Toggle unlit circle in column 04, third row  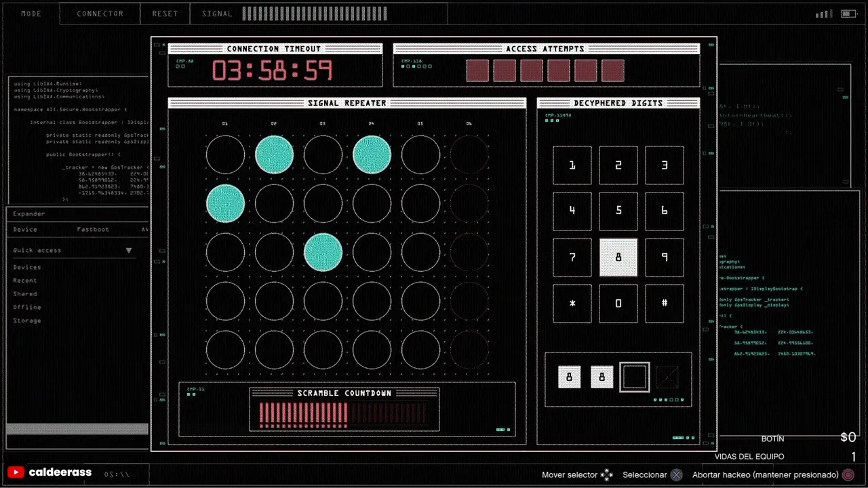pos(372,252)
